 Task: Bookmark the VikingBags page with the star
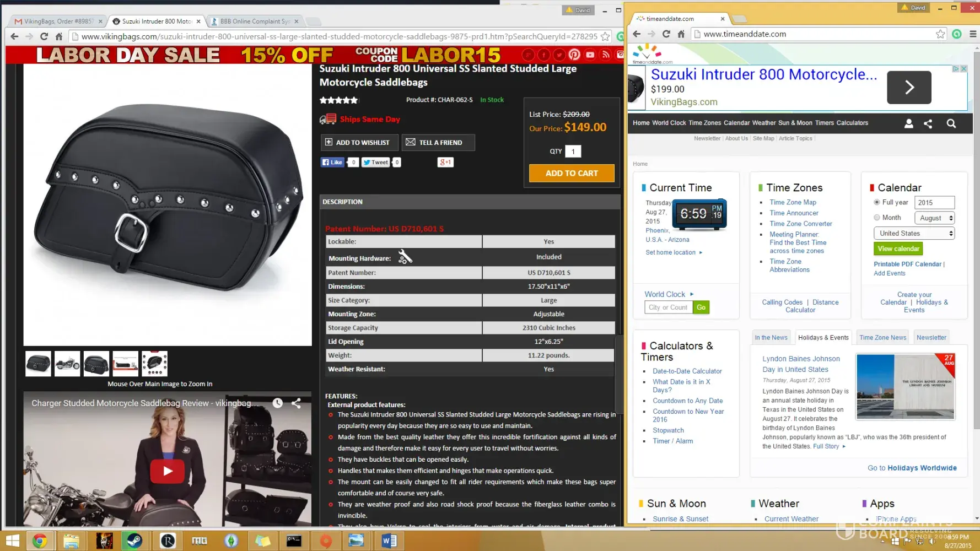[605, 36]
